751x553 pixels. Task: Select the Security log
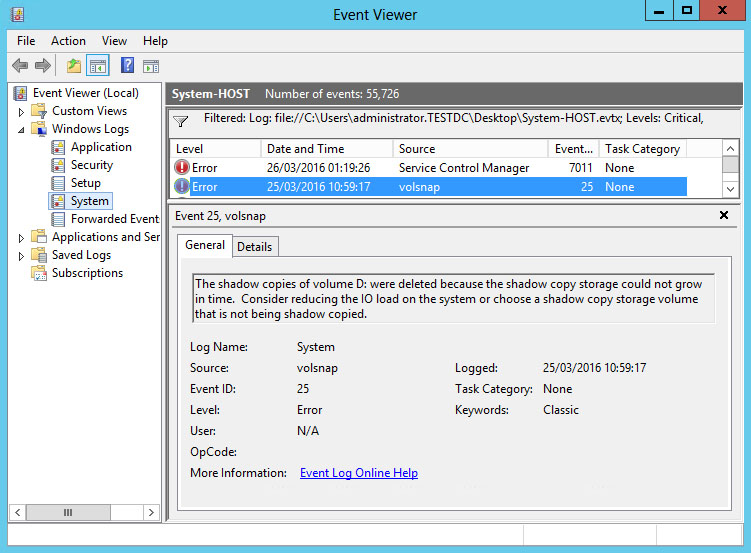(91, 165)
